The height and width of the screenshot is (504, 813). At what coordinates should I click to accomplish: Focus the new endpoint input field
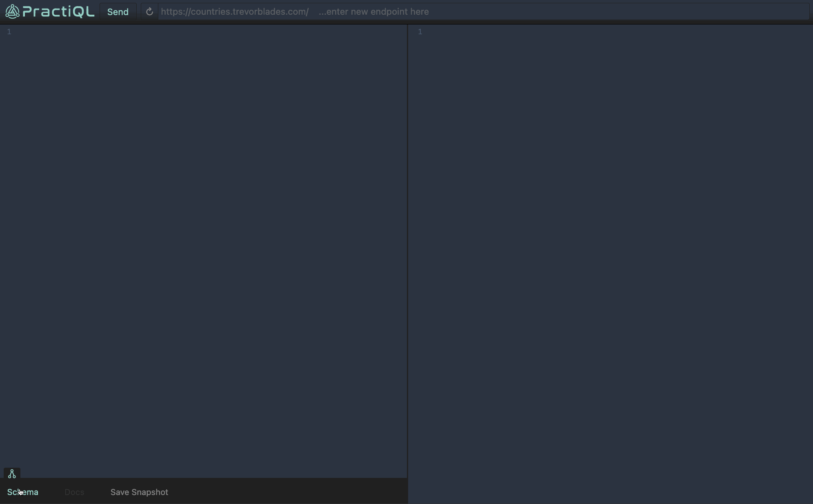click(531, 12)
